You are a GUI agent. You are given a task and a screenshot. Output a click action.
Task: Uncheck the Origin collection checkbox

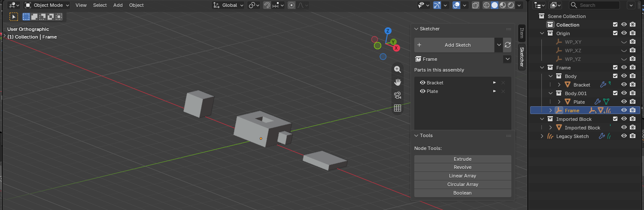tap(616, 33)
